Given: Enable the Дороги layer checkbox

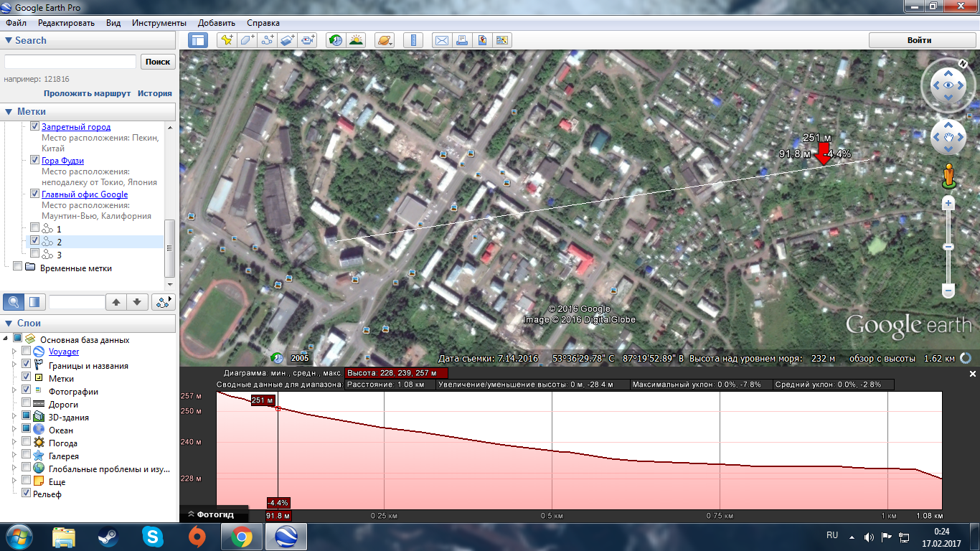Looking at the screenshot, I should [x=27, y=404].
